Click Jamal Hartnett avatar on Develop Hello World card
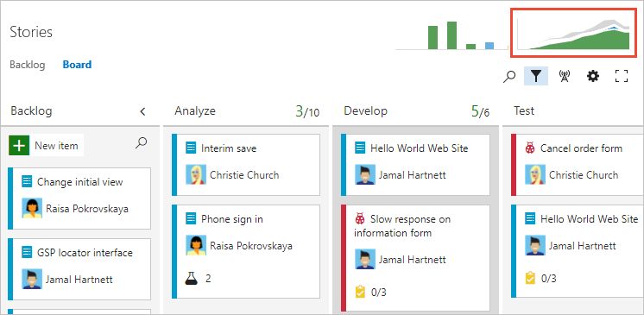The width and height of the screenshot is (644, 315). 365,174
